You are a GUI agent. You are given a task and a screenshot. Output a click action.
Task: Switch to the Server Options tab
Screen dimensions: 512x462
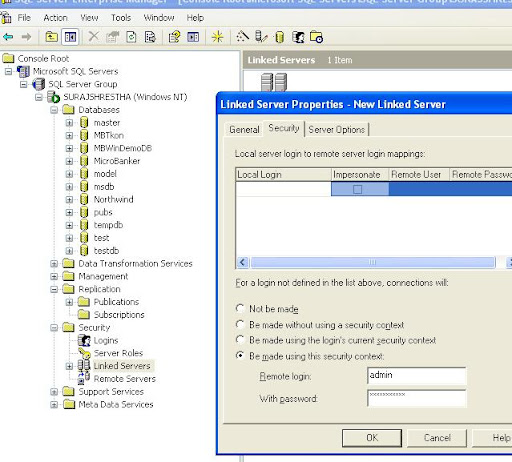click(337, 129)
